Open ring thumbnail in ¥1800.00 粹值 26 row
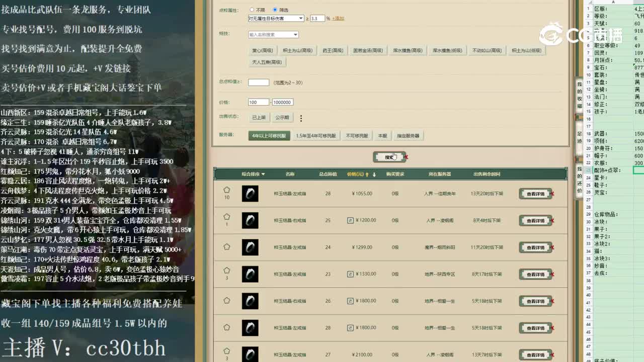 (250, 301)
